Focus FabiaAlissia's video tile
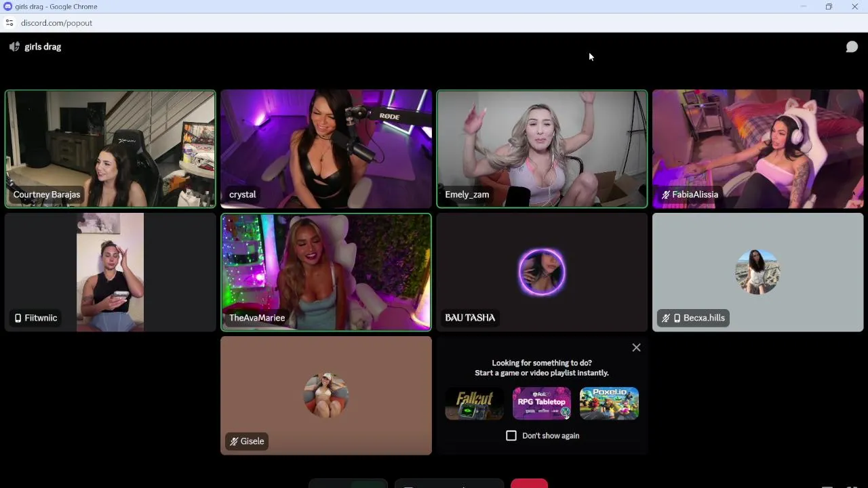The width and height of the screenshot is (868, 488). (x=757, y=148)
